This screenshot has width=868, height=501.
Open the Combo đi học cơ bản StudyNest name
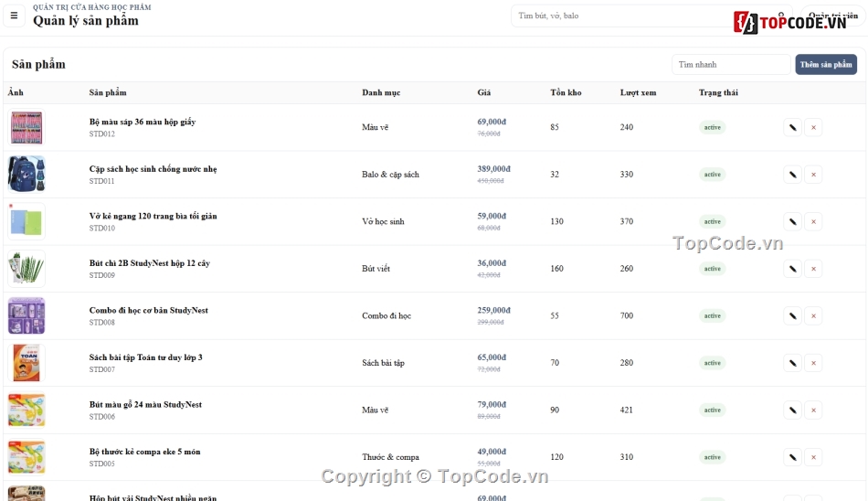(148, 310)
